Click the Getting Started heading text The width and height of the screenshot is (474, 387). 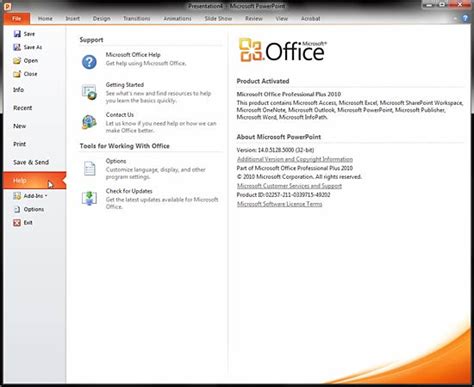125,85
